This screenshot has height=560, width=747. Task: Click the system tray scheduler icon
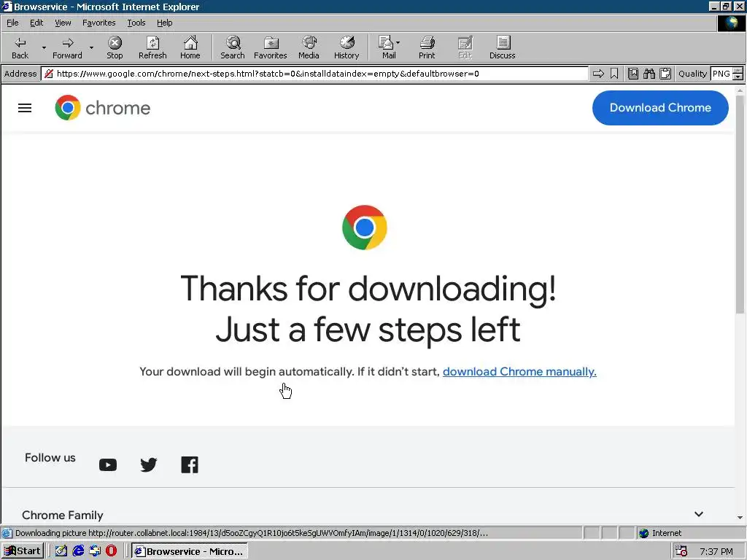(682, 551)
